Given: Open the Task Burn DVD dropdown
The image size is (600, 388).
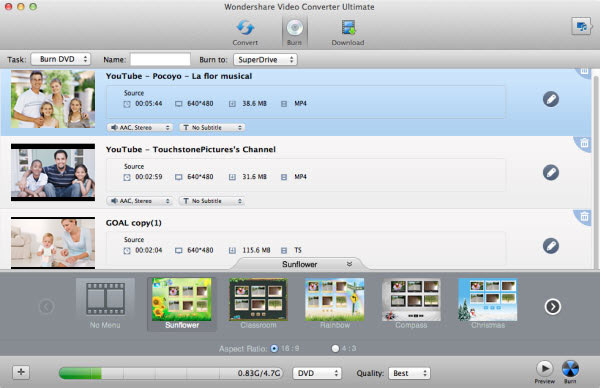Looking at the screenshot, I should (60, 59).
